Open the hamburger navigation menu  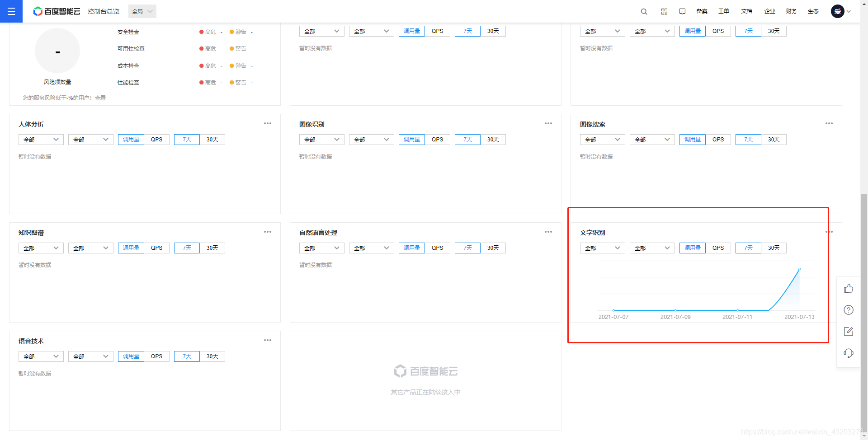click(x=11, y=11)
